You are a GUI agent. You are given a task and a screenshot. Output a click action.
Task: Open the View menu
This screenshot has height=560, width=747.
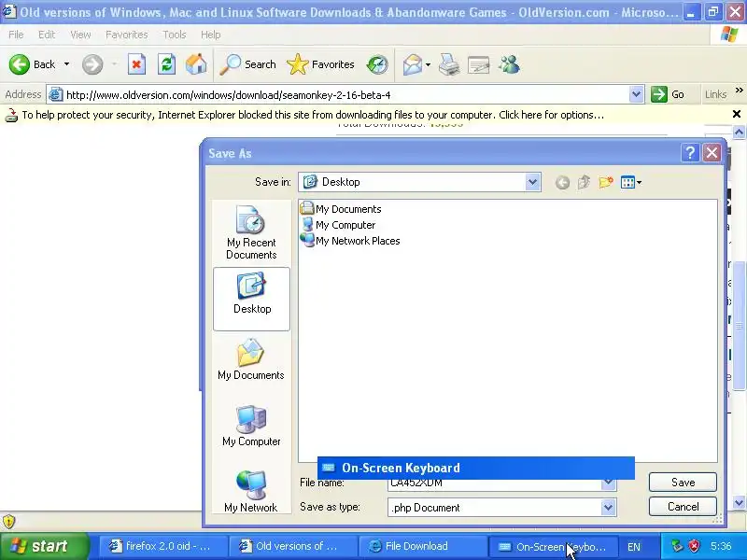click(x=80, y=35)
